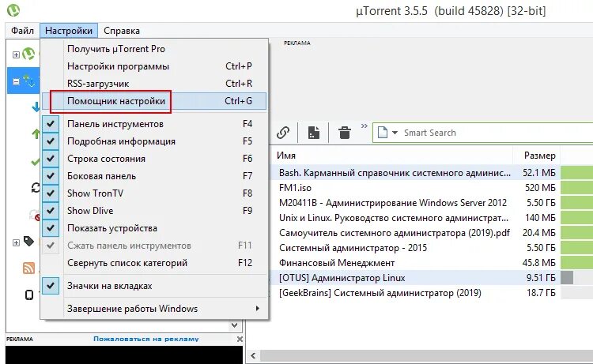Select the FM1.iso torrent
Viewport: 593px width, 364px height.
[295, 188]
